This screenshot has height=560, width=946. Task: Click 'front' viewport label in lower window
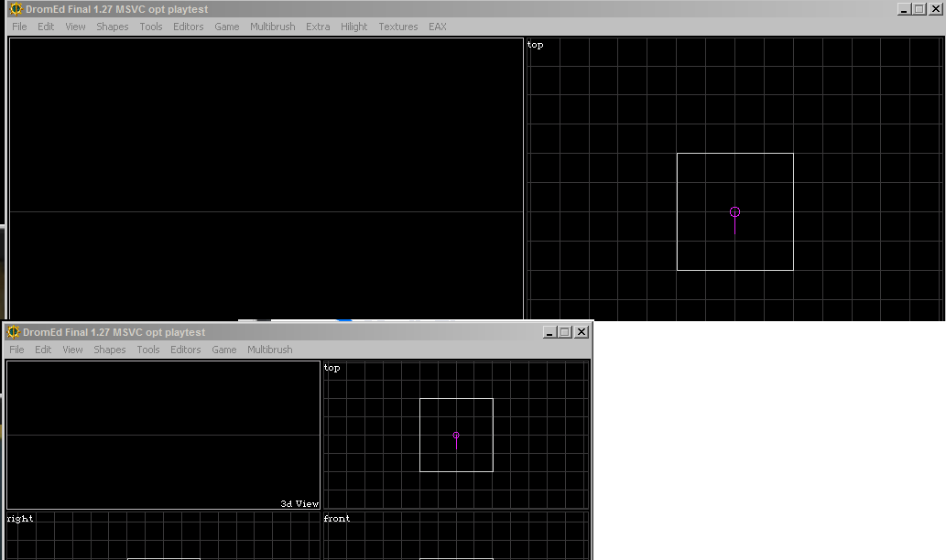click(x=337, y=519)
